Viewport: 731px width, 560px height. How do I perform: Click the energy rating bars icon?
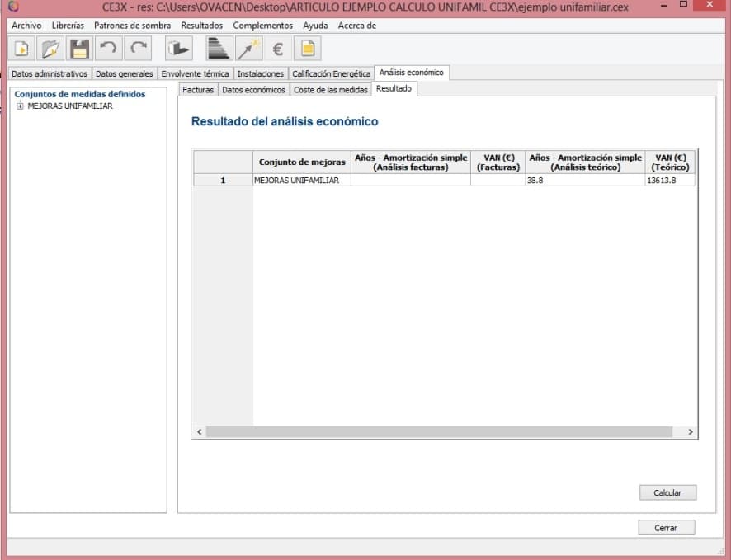pos(218,49)
